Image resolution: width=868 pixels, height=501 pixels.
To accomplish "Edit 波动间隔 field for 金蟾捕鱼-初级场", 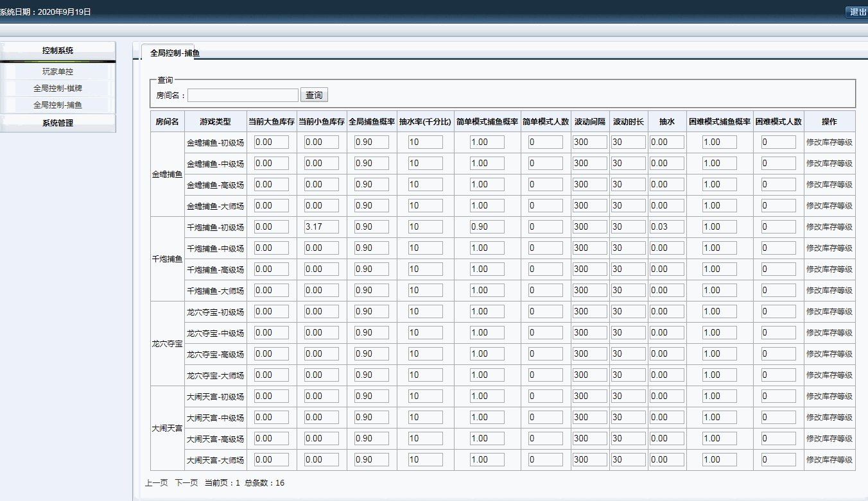I will tap(589, 142).
